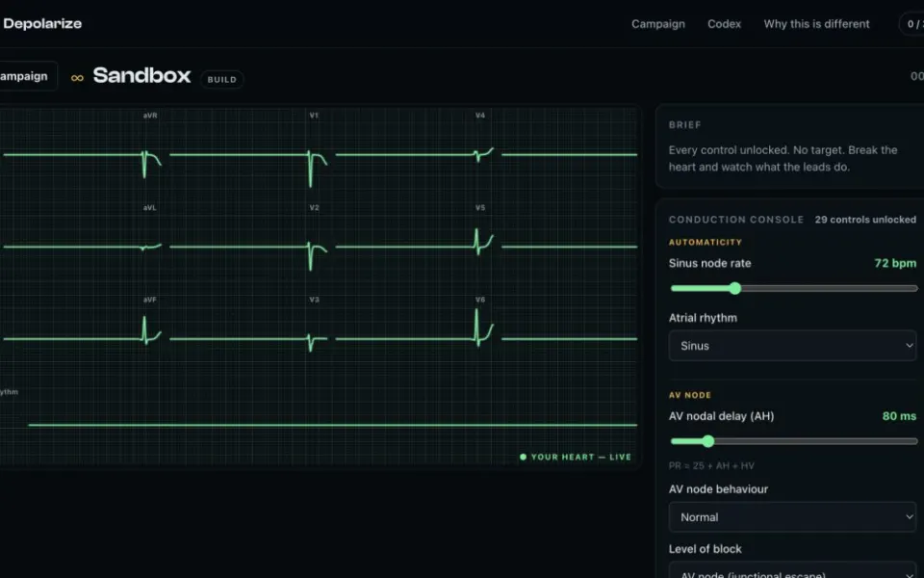The height and width of the screenshot is (578, 924).
Task: Click the YOUR HEART — LIVE indicator
Action: 576,457
